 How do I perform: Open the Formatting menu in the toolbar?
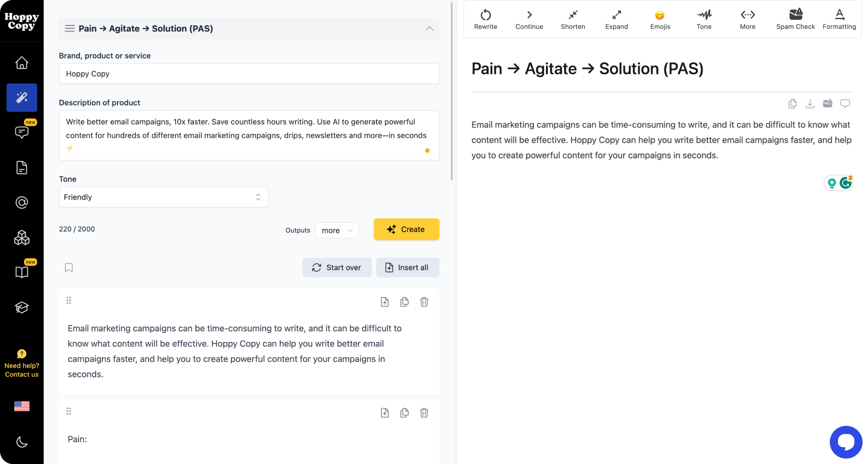839,19
